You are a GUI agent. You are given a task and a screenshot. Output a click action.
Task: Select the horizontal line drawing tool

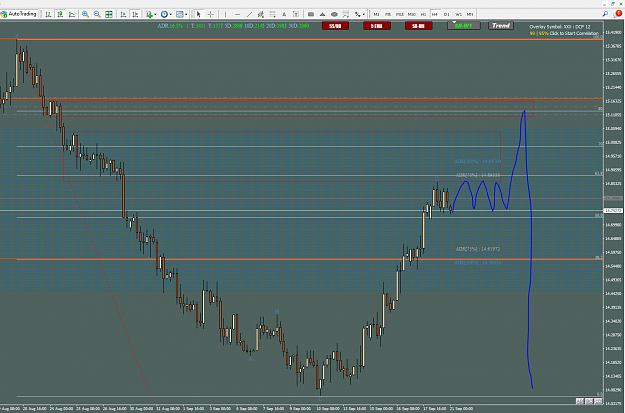[x=237, y=14]
